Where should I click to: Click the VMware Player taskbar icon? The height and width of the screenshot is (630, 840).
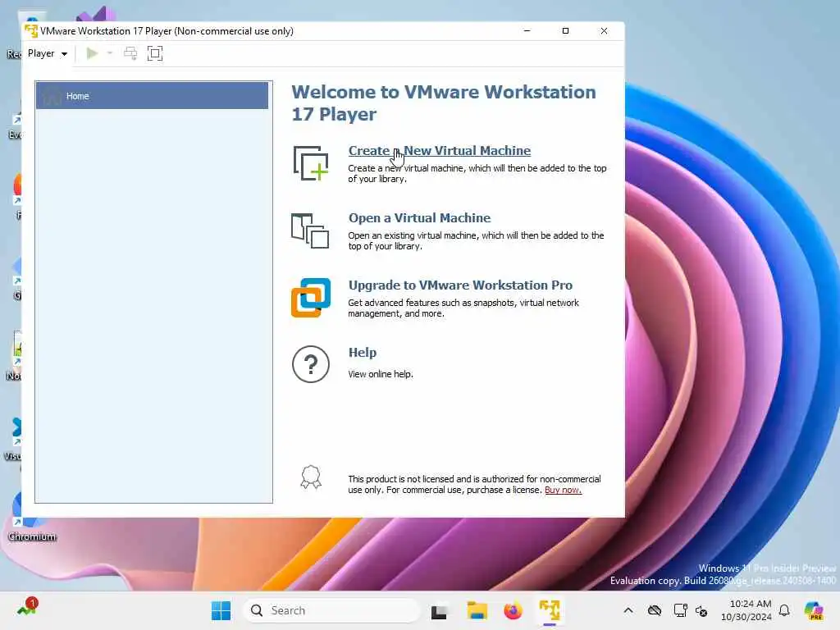click(550, 610)
